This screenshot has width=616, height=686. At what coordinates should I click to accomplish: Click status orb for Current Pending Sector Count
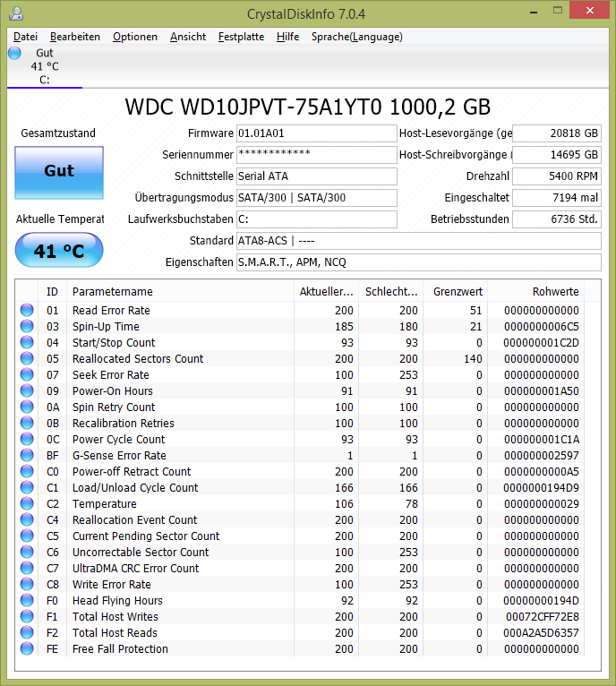coord(27,536)
